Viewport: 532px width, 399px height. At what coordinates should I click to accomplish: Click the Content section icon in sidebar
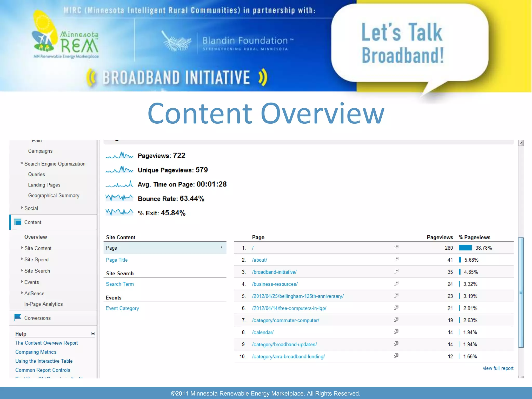[x=18, y=222]
